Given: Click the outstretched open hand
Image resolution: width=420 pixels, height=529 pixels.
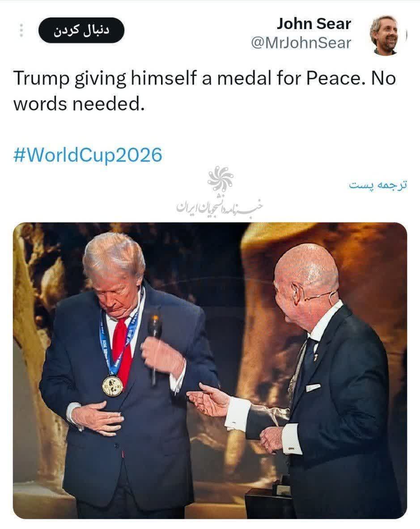Looking at the screenshot, I should point(208,400).
